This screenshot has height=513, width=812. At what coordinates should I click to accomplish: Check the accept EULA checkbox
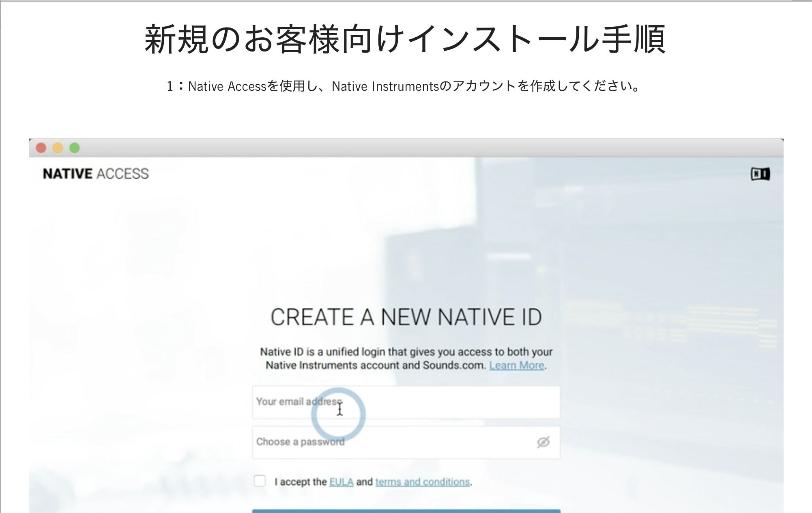[260, 481]
